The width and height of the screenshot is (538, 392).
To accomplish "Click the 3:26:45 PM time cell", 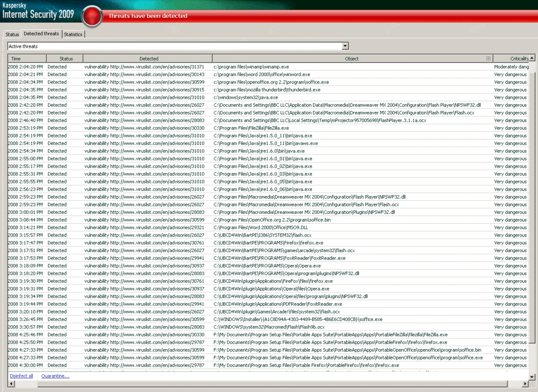I will (x=25, y=319).
